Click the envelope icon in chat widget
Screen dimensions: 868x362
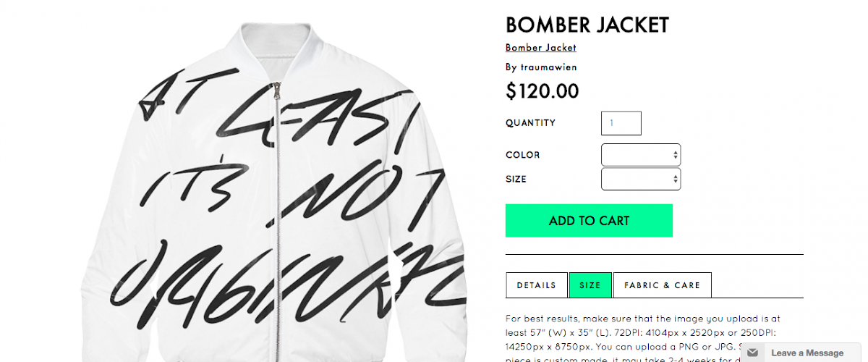pyautogui.click(x=753, y=353)
